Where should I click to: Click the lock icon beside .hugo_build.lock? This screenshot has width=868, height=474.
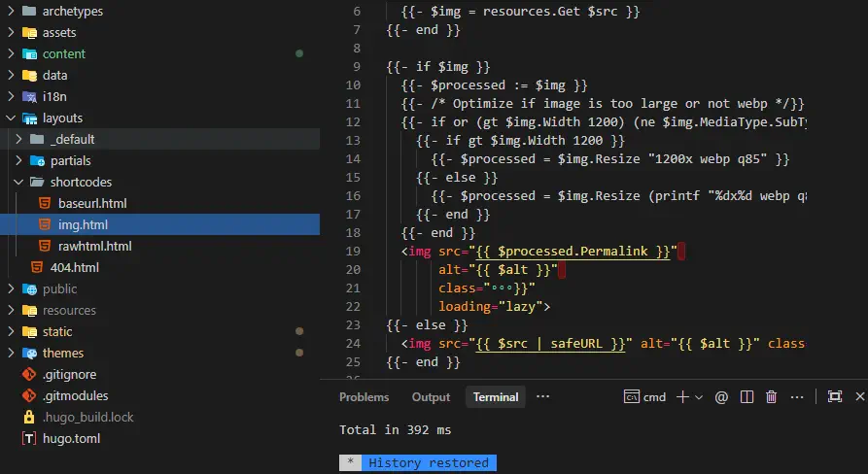click(x=29, y=417)
